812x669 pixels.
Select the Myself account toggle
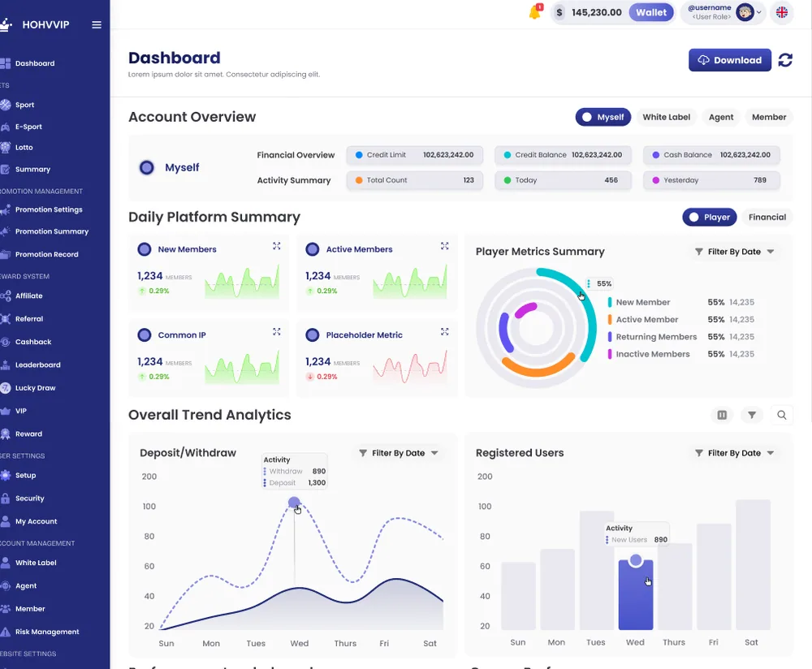[603, 117]
